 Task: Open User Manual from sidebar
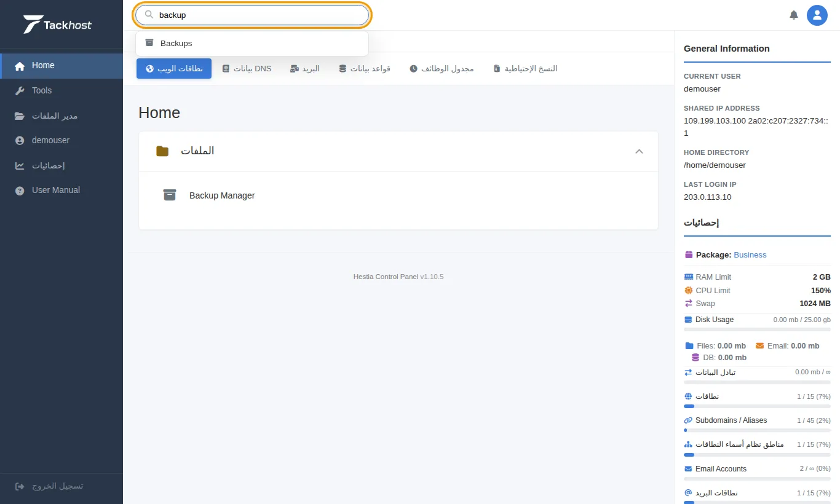[x=61, y=191]
